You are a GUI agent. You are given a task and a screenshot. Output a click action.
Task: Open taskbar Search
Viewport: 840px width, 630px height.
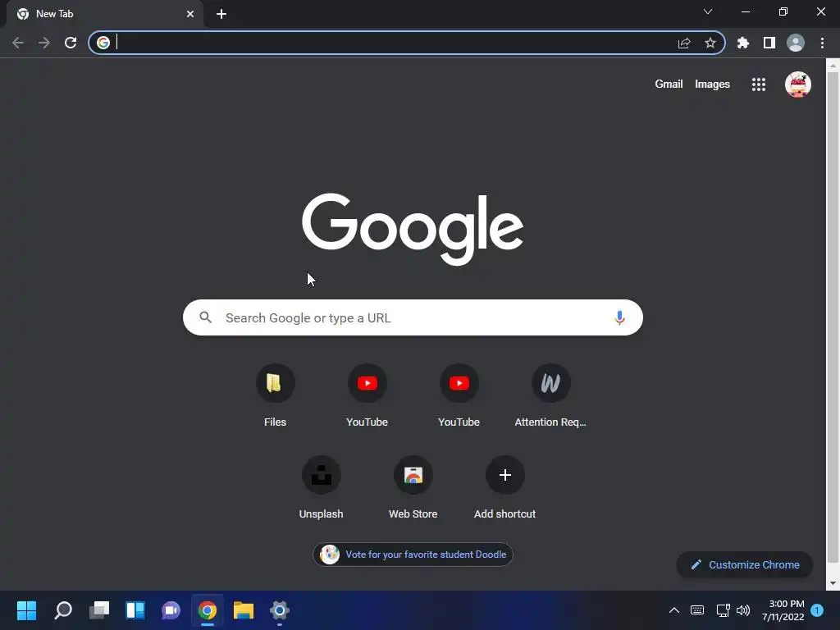pyautogui.click(x=63, y=610)
